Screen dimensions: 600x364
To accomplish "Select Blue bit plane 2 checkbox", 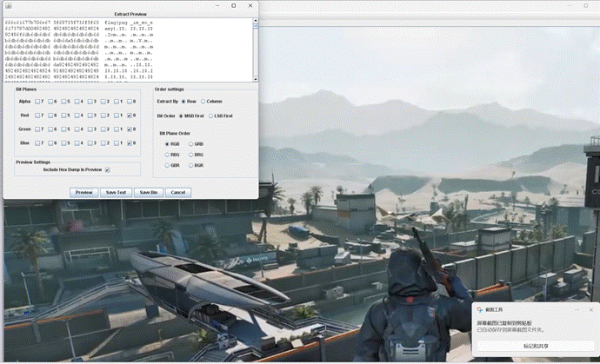I will (103, 143).
